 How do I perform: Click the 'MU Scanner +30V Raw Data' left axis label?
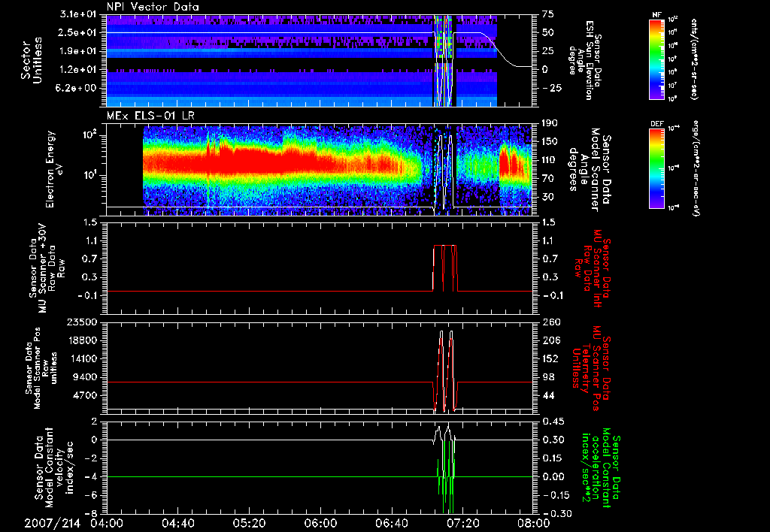pos(46,268)
